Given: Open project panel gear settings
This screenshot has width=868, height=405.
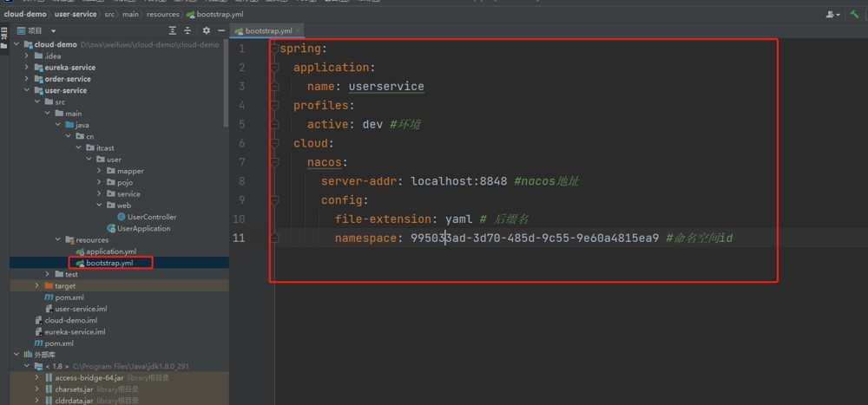Looking at the screenshot, I should pos(207,30).
